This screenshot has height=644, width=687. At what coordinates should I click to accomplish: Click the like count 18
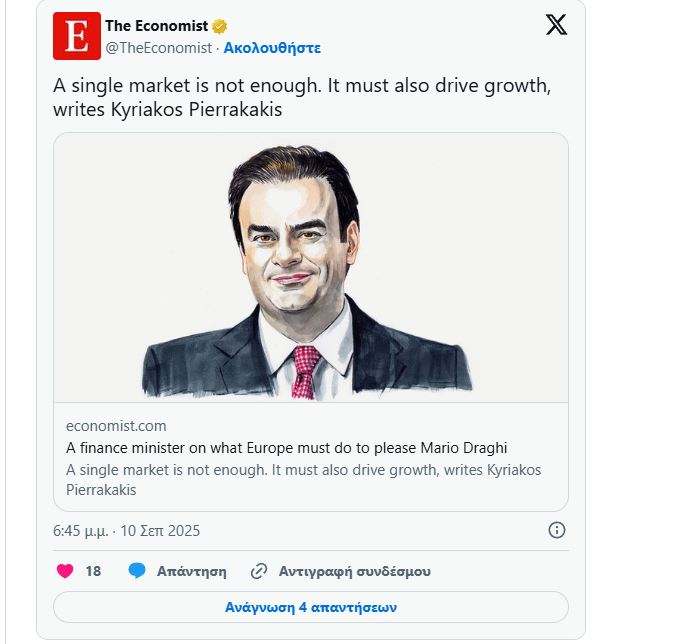click(x=93, y=571)
